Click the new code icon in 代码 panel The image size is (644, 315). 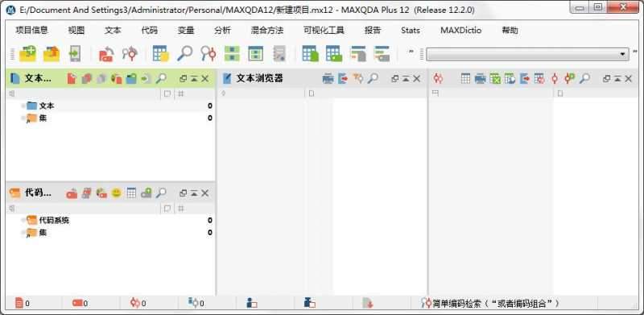tap(72, 193)
